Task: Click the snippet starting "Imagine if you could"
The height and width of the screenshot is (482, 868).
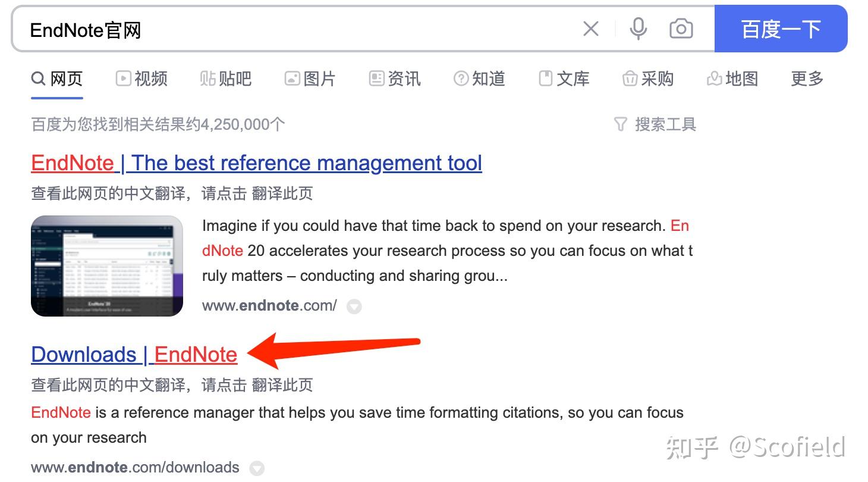Action: pyautogui.click(x=447, y=251)
